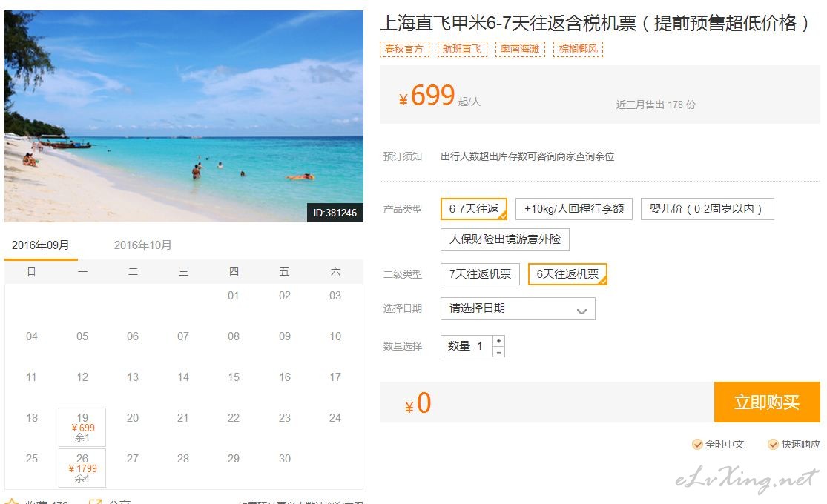Choose the 6天往返机票 subtype
This screenshot has width=827, height=504.
pos(567,274)
